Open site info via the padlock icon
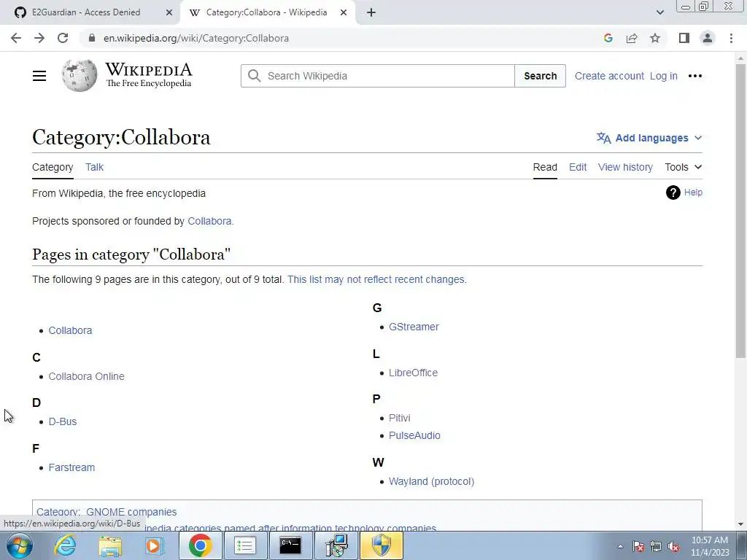This screenshot has width=747, height=560. (91, 38)
